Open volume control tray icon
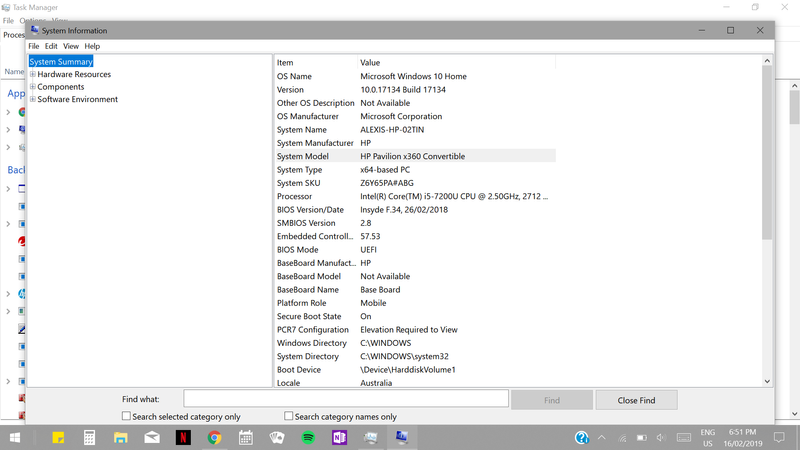Image resolution: width=800 pixels, height=450 pixels. (661, 438)
